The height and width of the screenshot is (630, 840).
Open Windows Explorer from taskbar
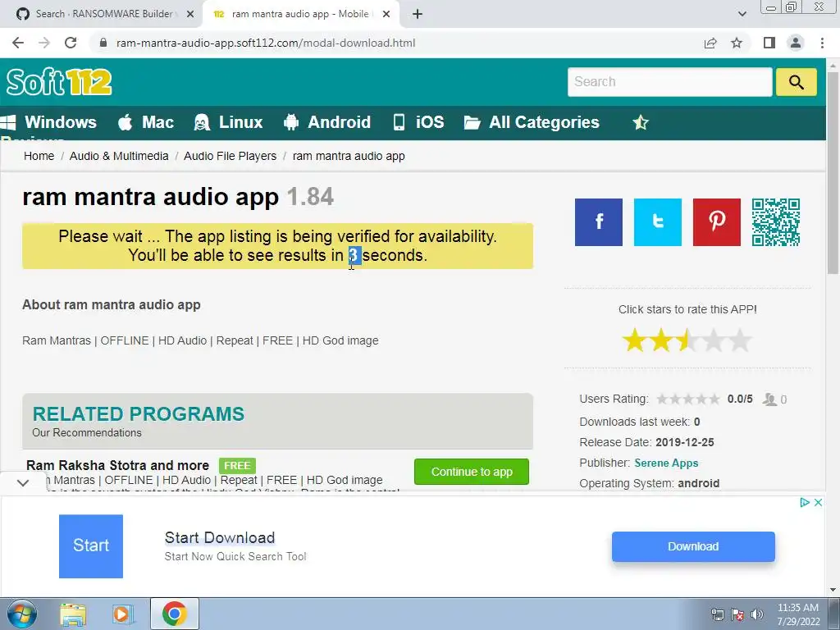[73, 614]
